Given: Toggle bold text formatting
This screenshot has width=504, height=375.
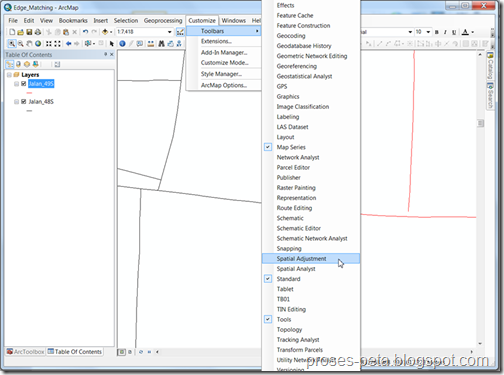Looking at the screenshot, I should 437,32.
